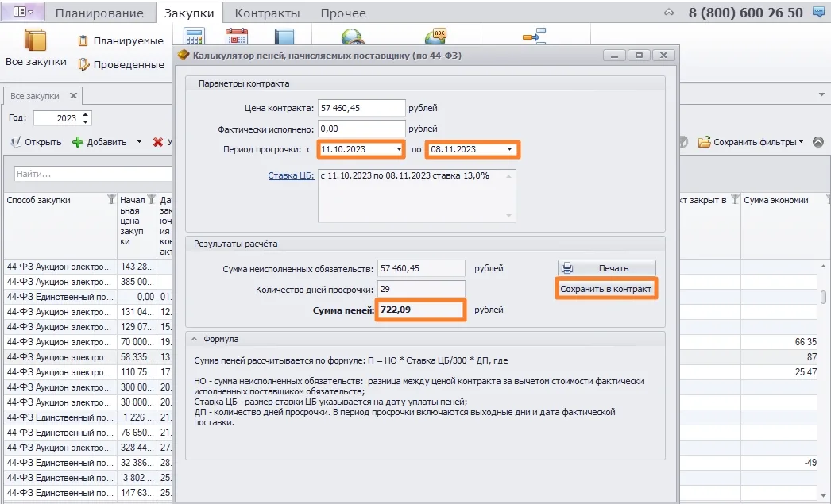Click the Количество дней просрочки field
This screenshot has height=504, width=831.
click(x=421, y=289)
